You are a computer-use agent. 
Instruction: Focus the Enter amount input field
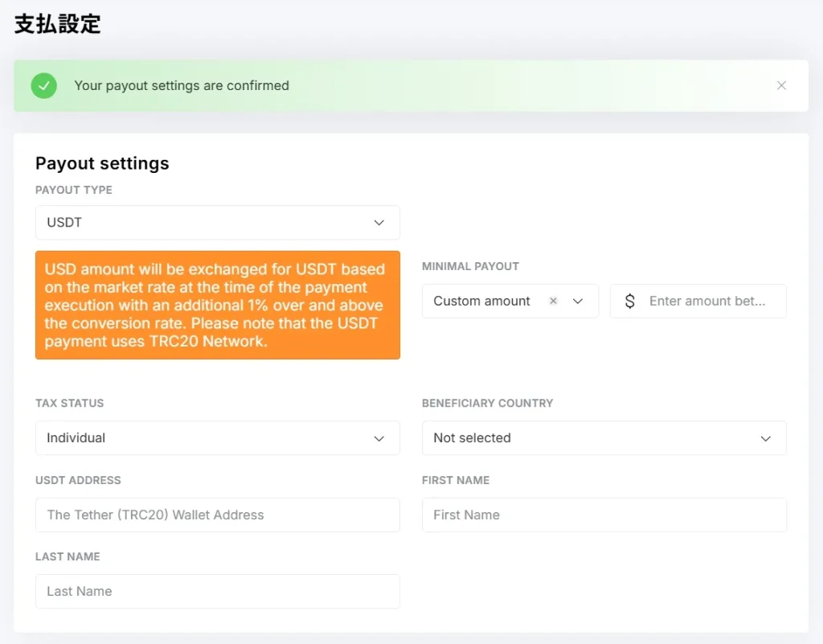coord(707,301)
